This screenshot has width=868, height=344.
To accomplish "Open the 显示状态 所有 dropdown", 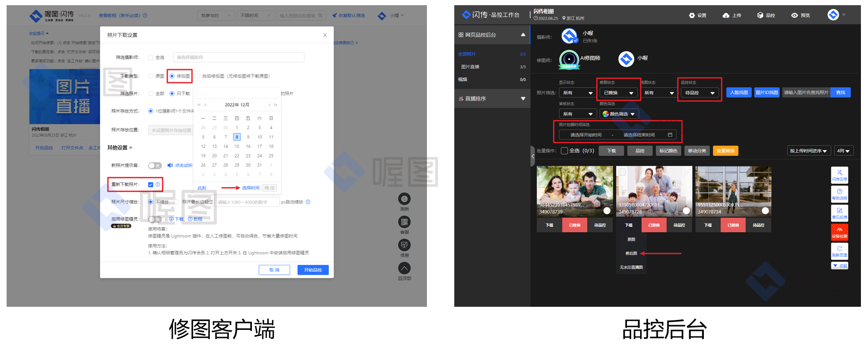I will (578, 93).
